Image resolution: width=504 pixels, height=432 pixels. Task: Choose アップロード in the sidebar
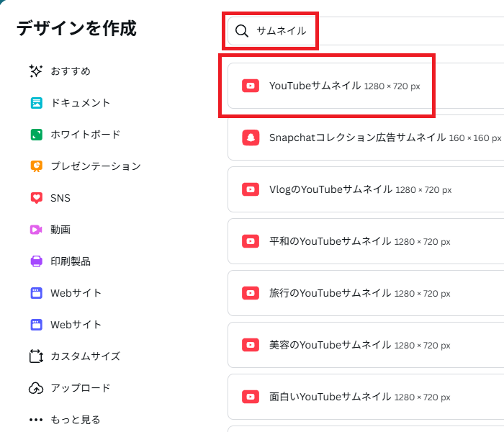point(81,388)
